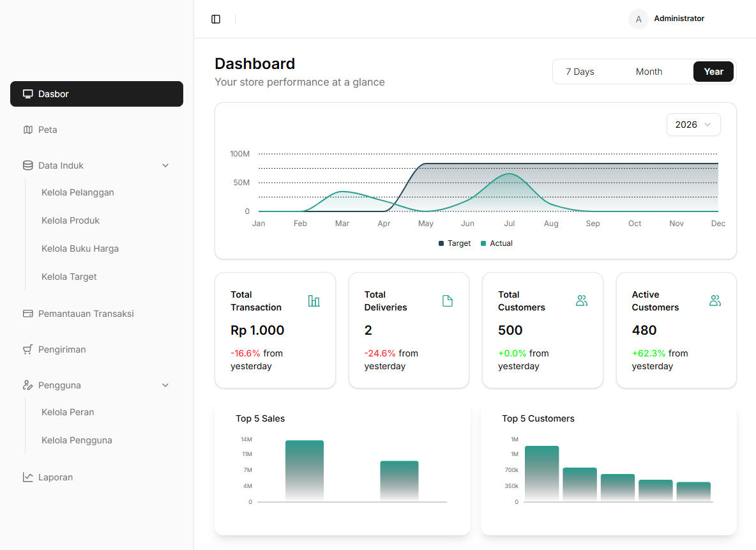The height and width of the screenshot is (550, 756).
Task: Click the Laporan chart icon
Action: pos(28,477)
